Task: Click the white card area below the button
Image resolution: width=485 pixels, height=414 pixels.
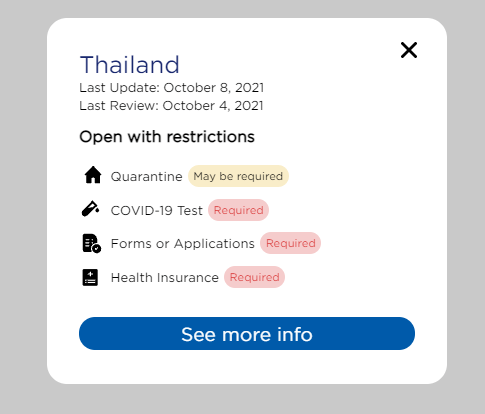Action: 247,367
